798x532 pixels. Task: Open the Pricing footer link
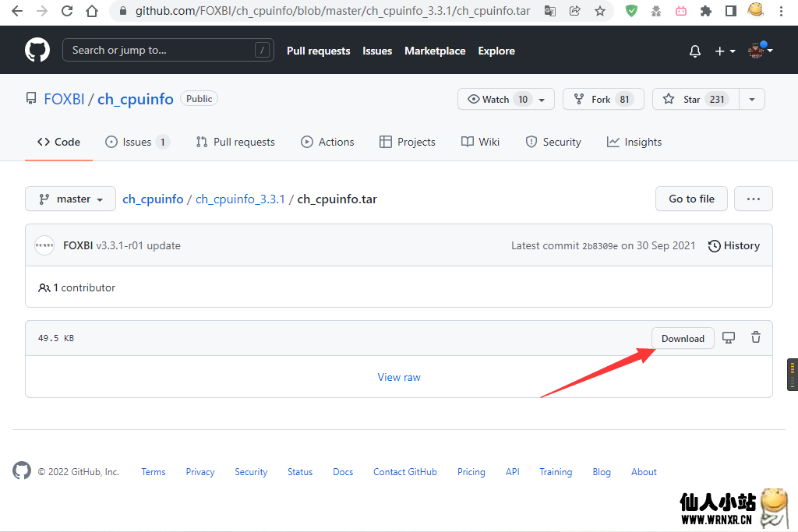click(471, 472)
